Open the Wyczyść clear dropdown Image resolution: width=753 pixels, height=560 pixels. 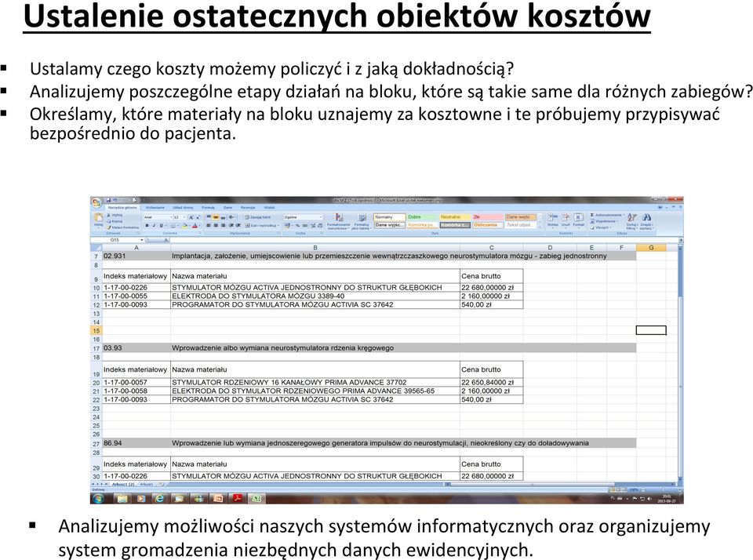(x=601, y=227)
